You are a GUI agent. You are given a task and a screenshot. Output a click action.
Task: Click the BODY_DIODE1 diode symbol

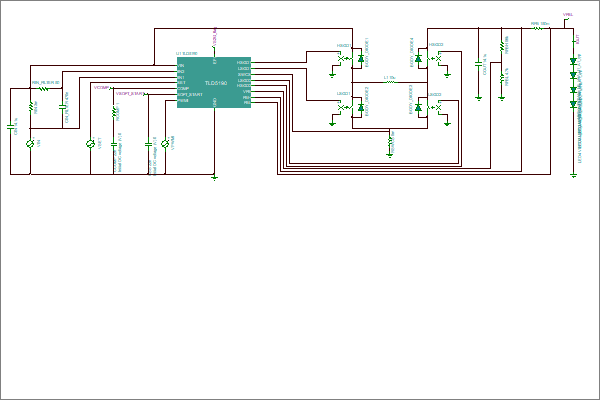(360, 59)
